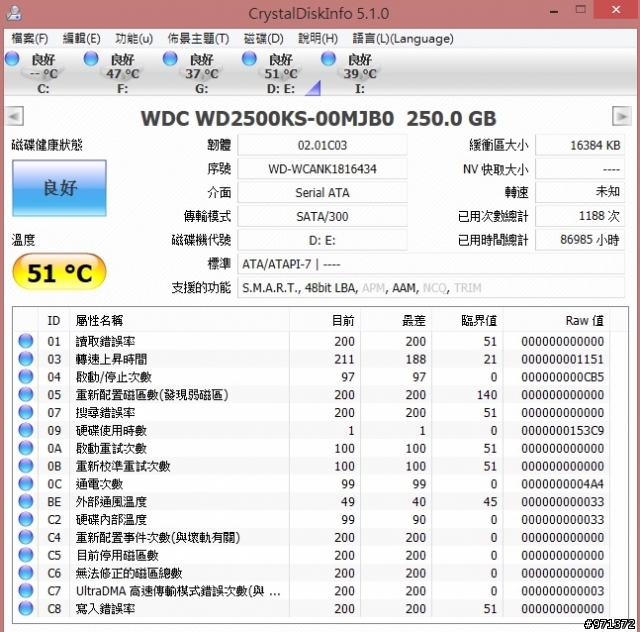Click status orb for attribute C8 寫入錯誤率

[x=26, y=608]
